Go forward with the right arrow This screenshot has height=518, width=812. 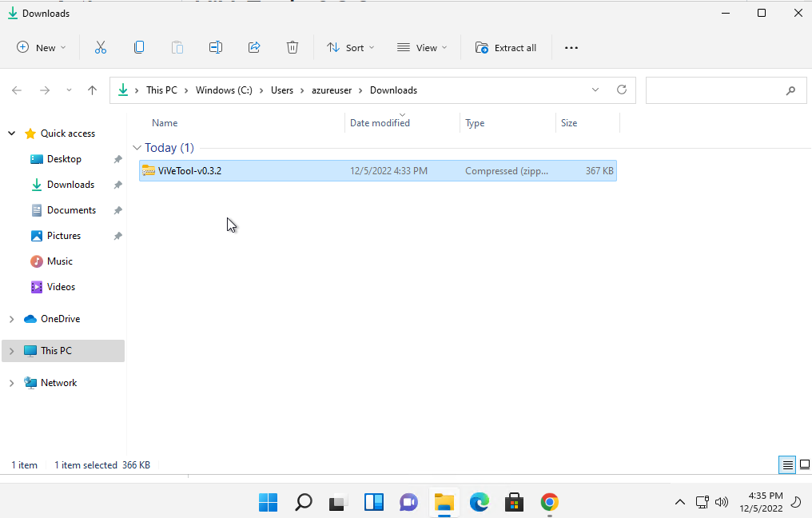tap(45, 90)
